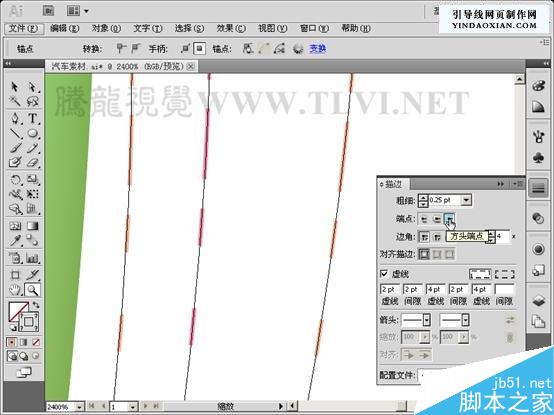The width and height of the screenshot is (554, 415).
Task: Open the artboard number dropdown
Action: [x=132, y=407]
